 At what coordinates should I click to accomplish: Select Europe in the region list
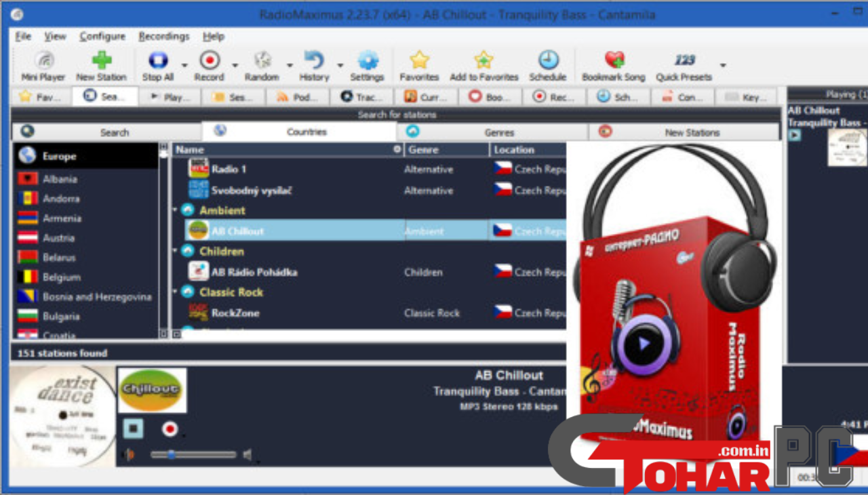click(x=86, y=156)
